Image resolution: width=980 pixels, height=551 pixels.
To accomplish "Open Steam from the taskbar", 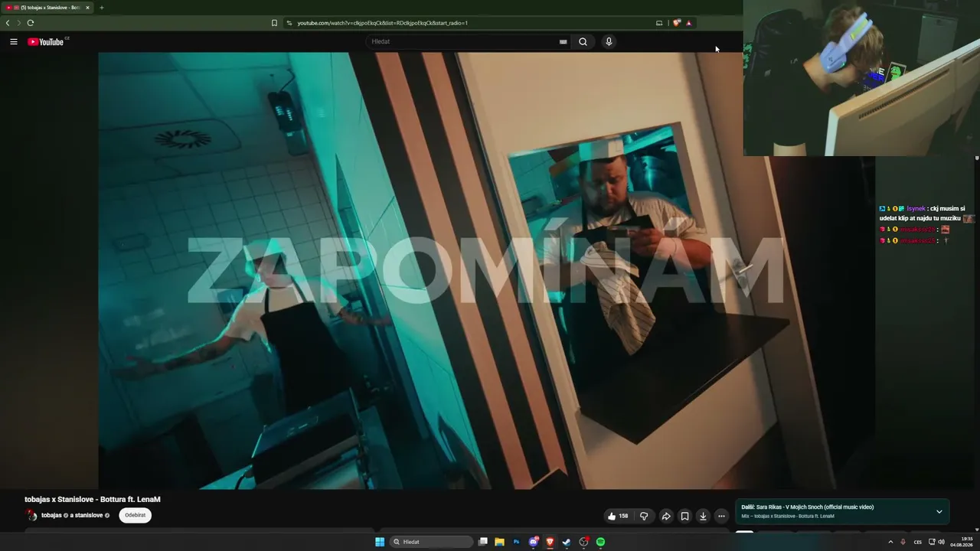I will coord(567,542).
